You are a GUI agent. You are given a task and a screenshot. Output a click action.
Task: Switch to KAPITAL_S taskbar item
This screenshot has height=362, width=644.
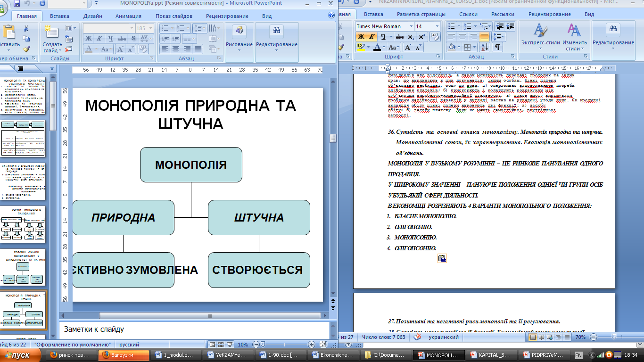click(x=492, y=355)
